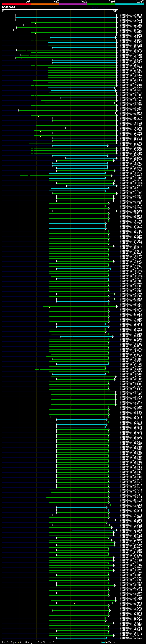146x644 pixels.
Task: Pick the UniRef100_Q11K14 label
Action: click(131, 543)
